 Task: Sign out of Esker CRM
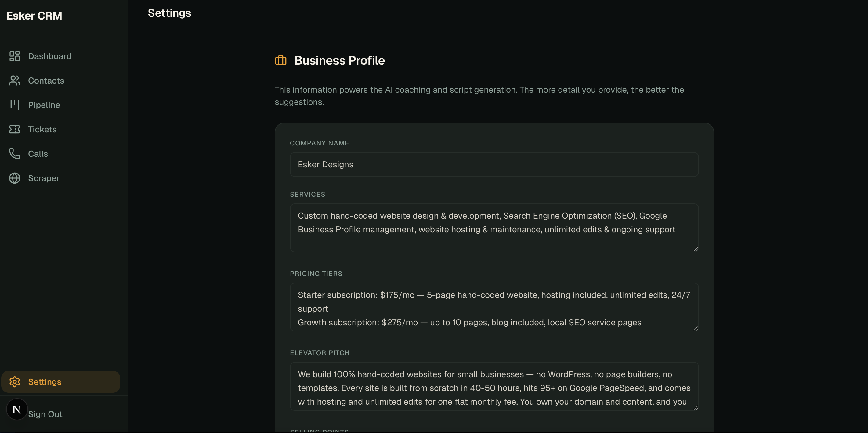pos(45,414)
